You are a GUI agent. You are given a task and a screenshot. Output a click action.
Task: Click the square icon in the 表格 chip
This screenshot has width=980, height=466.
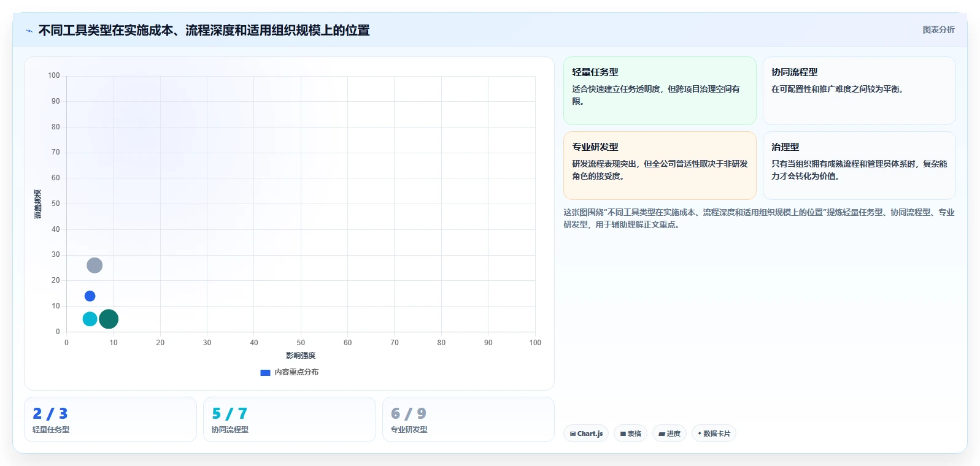click(x=623, y=434)
